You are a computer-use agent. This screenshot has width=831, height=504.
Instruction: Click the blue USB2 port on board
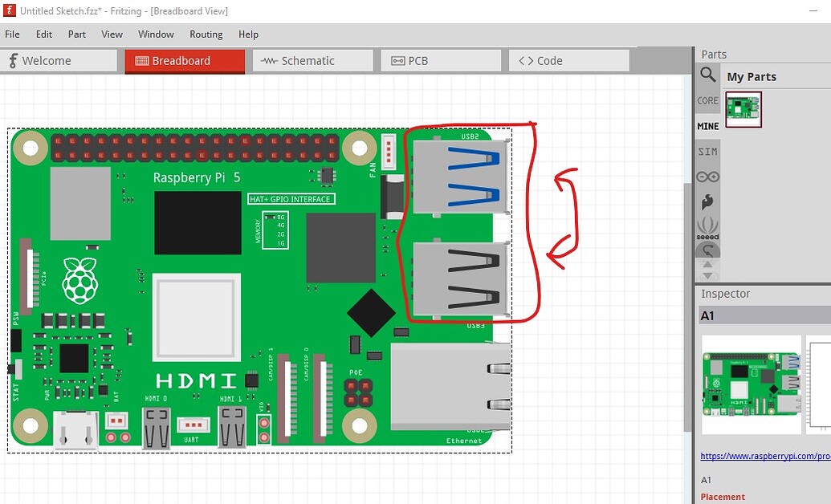[461, 177]
